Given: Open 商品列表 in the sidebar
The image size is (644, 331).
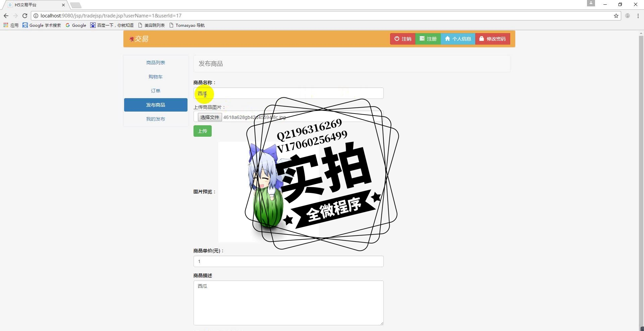Looking at the screenshot, I should [156, 63].
